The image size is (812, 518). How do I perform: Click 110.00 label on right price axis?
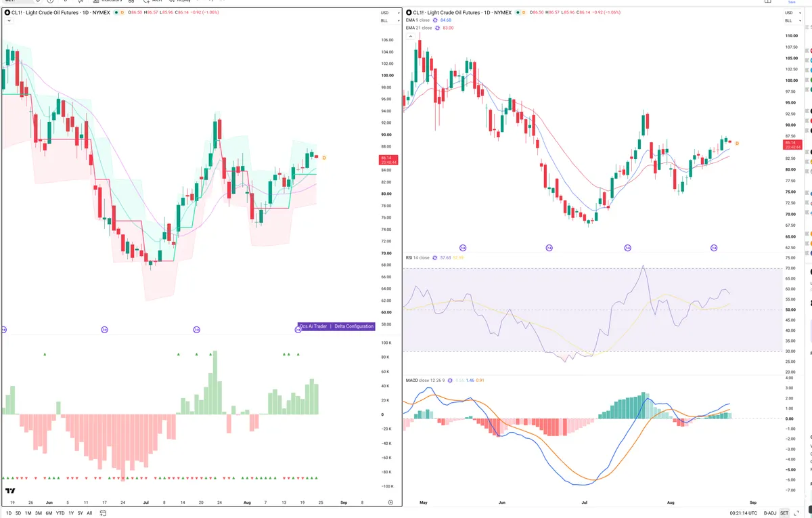pos(790,36)
